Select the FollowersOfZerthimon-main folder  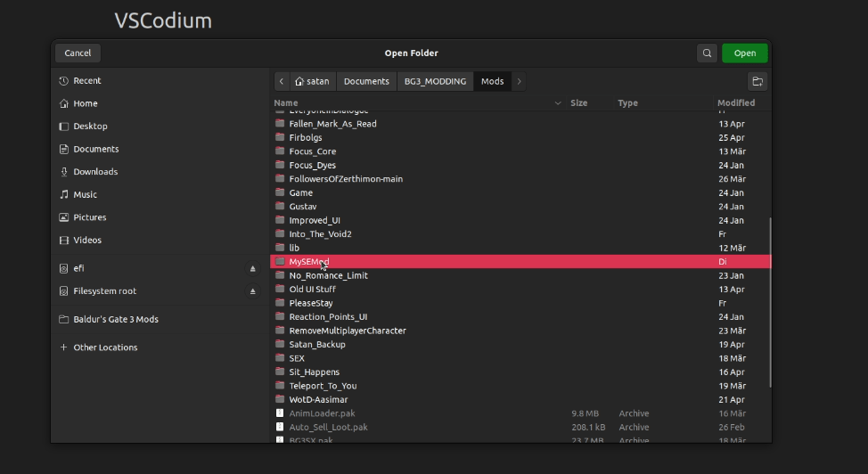(520, 179)
